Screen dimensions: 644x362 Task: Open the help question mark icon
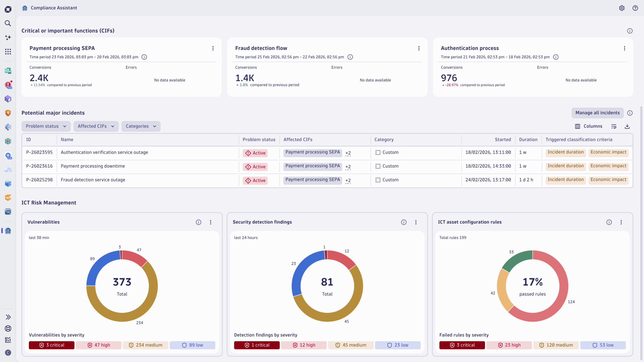(635, 8)
